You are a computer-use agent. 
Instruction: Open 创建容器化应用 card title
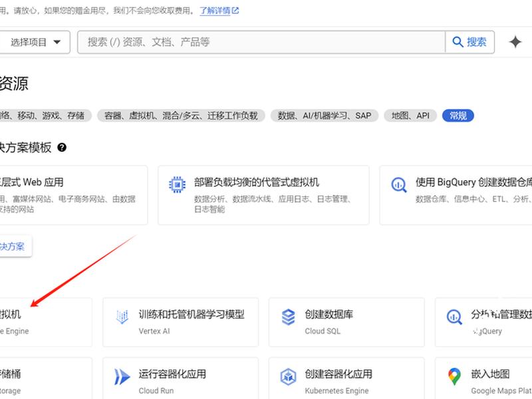pyautogui.click(x=338, y=374)
